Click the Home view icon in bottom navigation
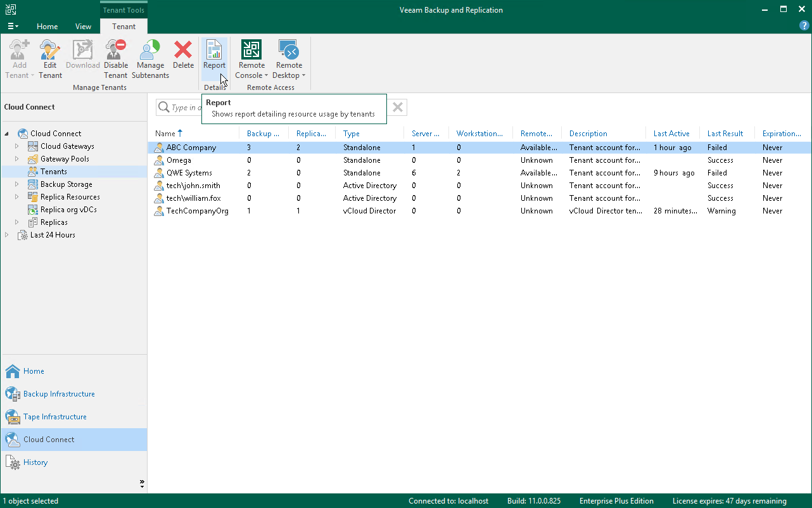The width and height of the screenshot is (812, 508). (13, 371)
